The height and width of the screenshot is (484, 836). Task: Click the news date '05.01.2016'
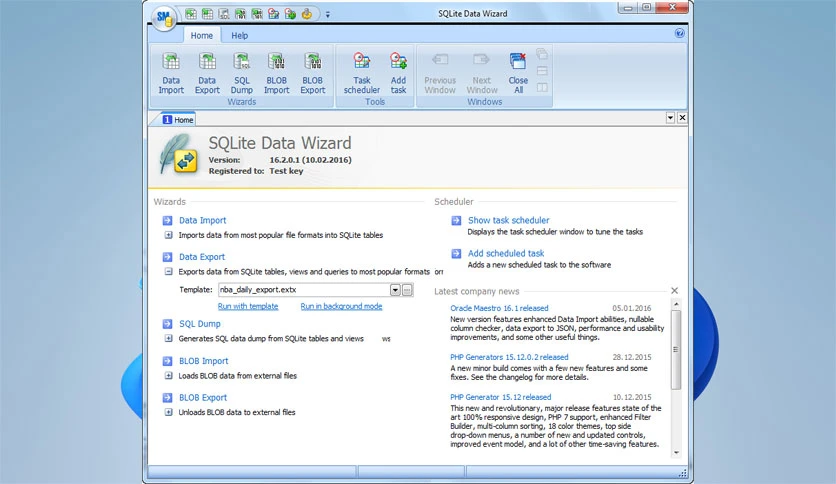[x=632, y=308]
